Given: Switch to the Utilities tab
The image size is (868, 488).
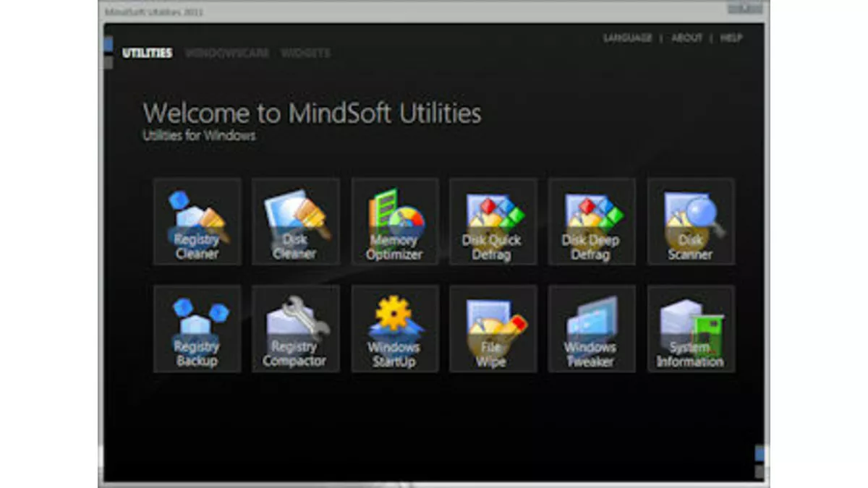Looking at the screenshot, I should pos(147,53).
